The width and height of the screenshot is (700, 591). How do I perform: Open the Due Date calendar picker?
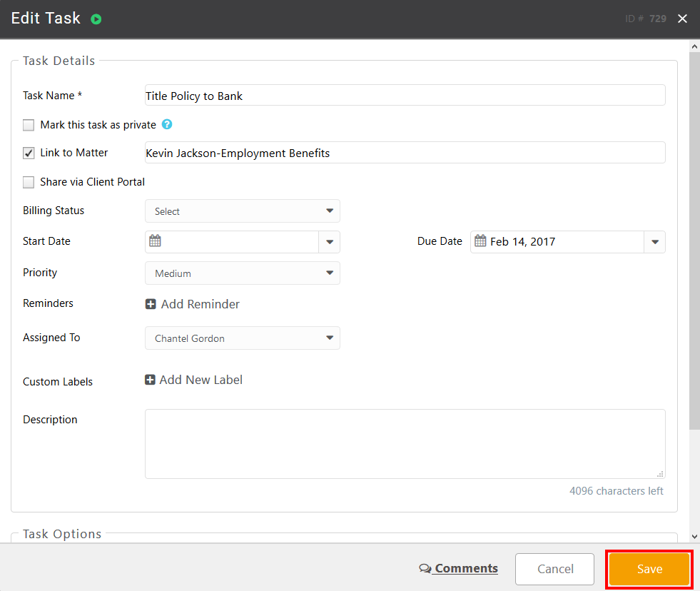click(x=480, y=241)
